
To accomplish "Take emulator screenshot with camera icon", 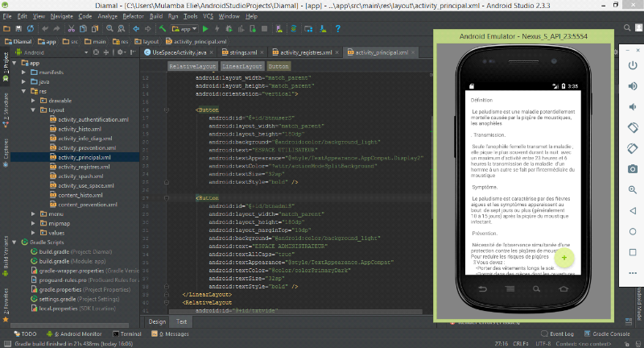I will (633, 168).
